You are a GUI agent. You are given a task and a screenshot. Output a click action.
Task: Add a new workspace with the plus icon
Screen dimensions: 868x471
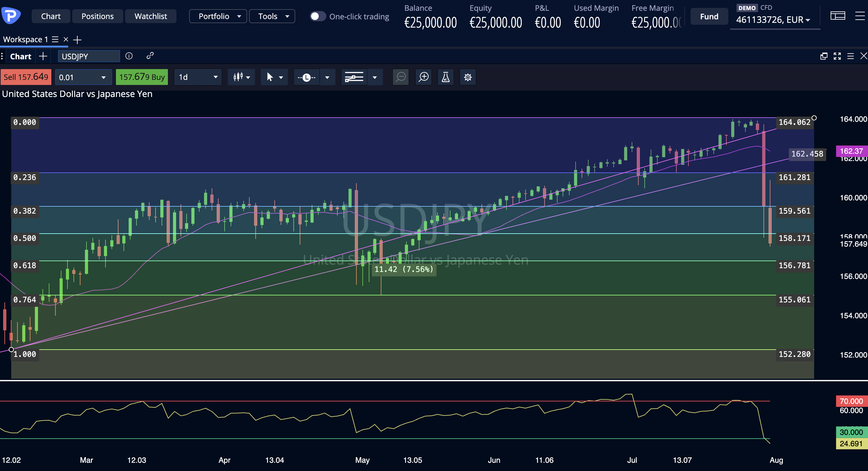coord(77,40)
